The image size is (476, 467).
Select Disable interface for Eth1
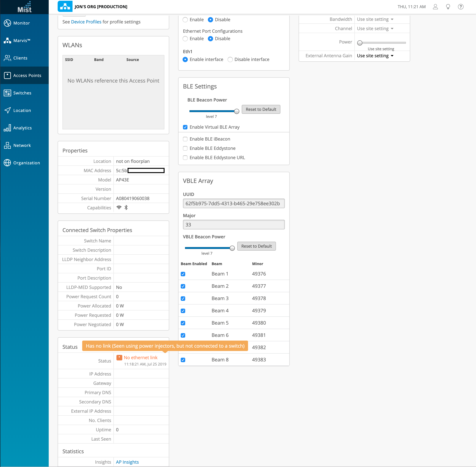click(x=230, y=59)
